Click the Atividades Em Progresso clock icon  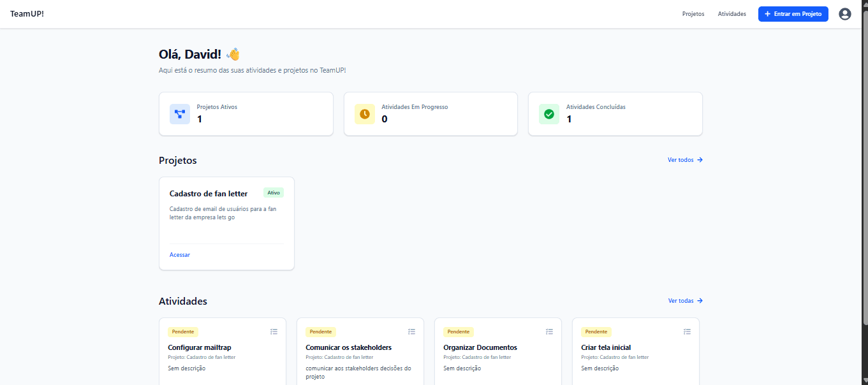(365, 114)
